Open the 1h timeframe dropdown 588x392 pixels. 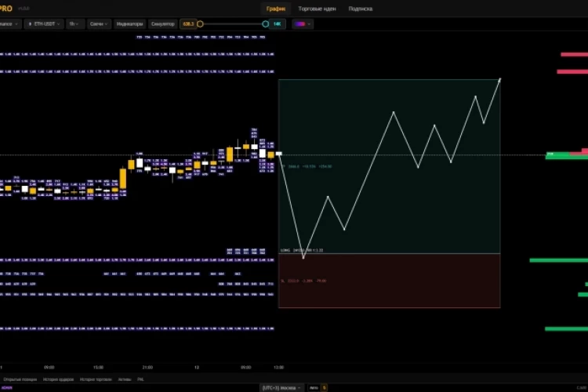(x=74, y=24)
